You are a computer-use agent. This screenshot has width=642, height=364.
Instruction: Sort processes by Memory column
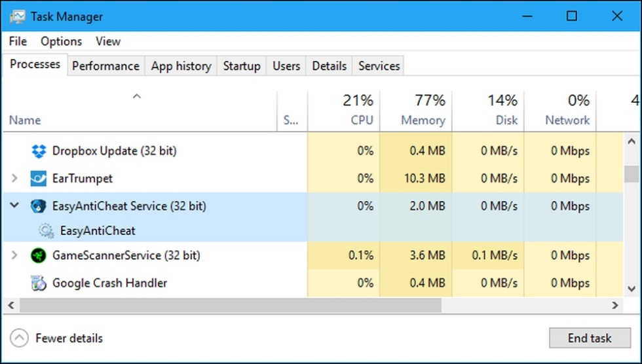click(423, 120)
